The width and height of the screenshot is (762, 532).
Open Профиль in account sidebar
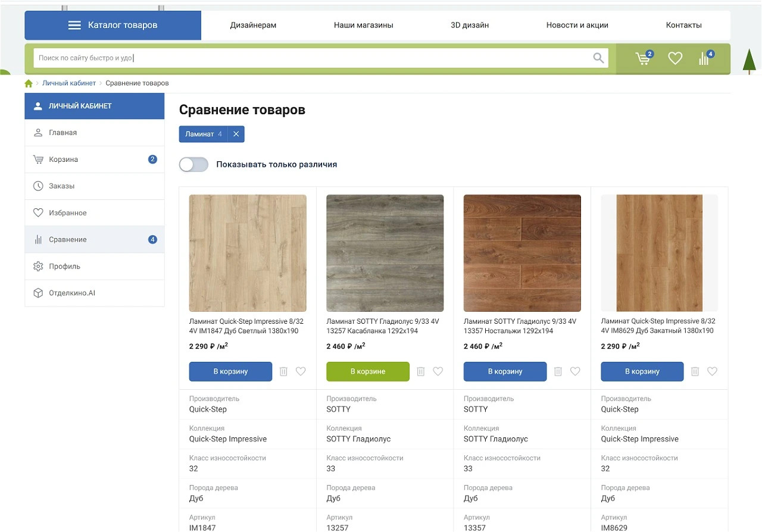pos(64,267)
